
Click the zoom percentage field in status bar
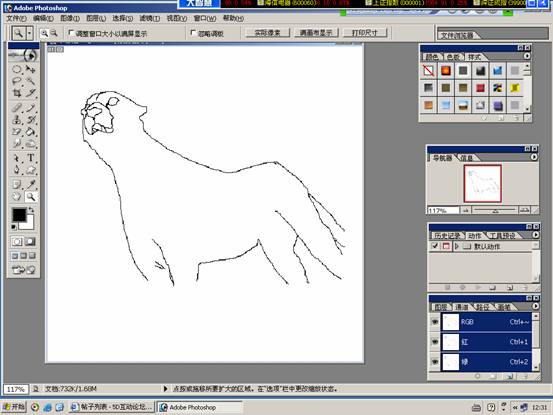16,389
